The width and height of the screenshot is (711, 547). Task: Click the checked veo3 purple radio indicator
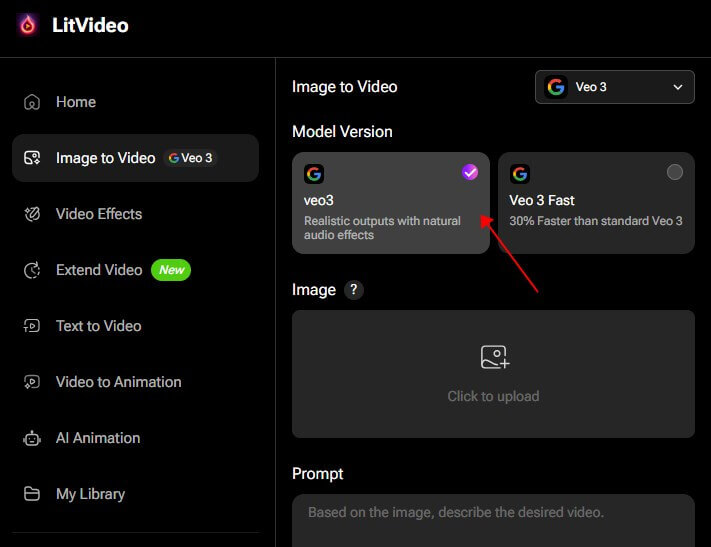[470, 172]
